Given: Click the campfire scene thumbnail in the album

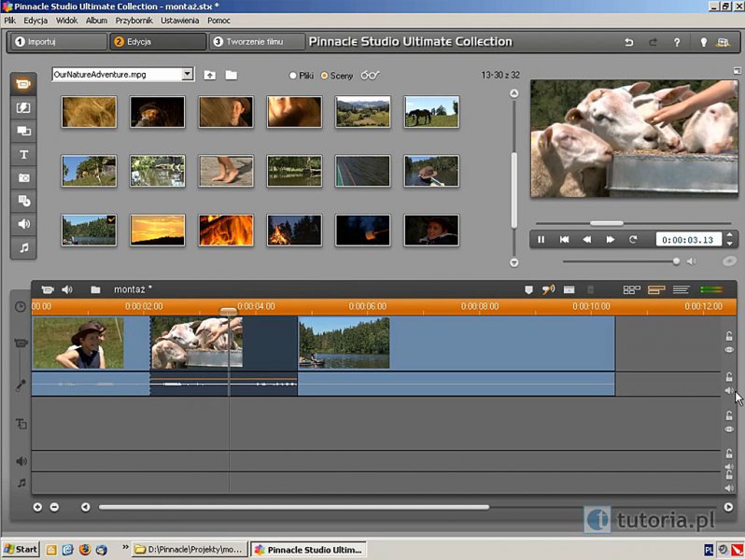Looking at the screenshot, I should [x=294, y=230].
